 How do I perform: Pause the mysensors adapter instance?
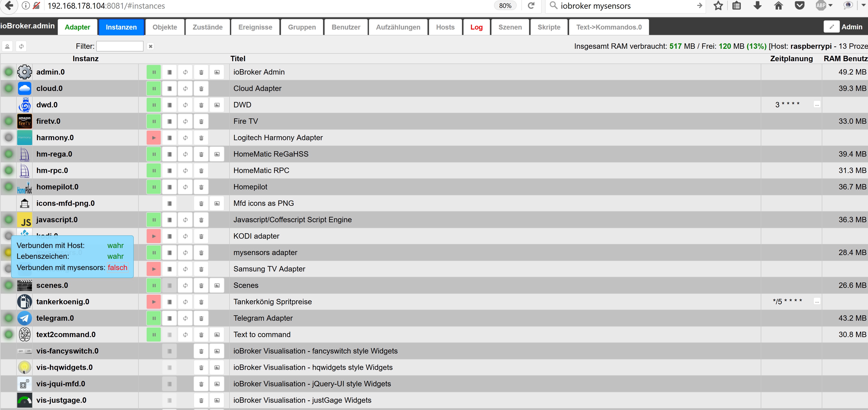coord(154,252)
